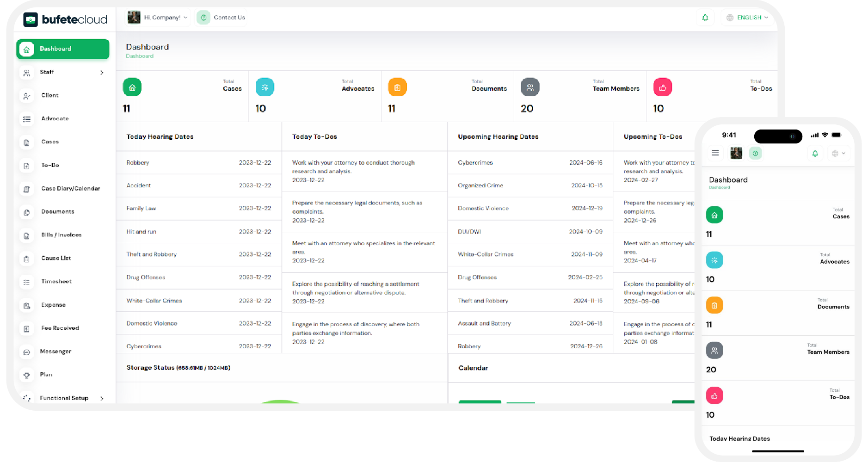Click Total Advocates icon on phone preview
The height and width of the screenshot is (463, 868).
714,260
